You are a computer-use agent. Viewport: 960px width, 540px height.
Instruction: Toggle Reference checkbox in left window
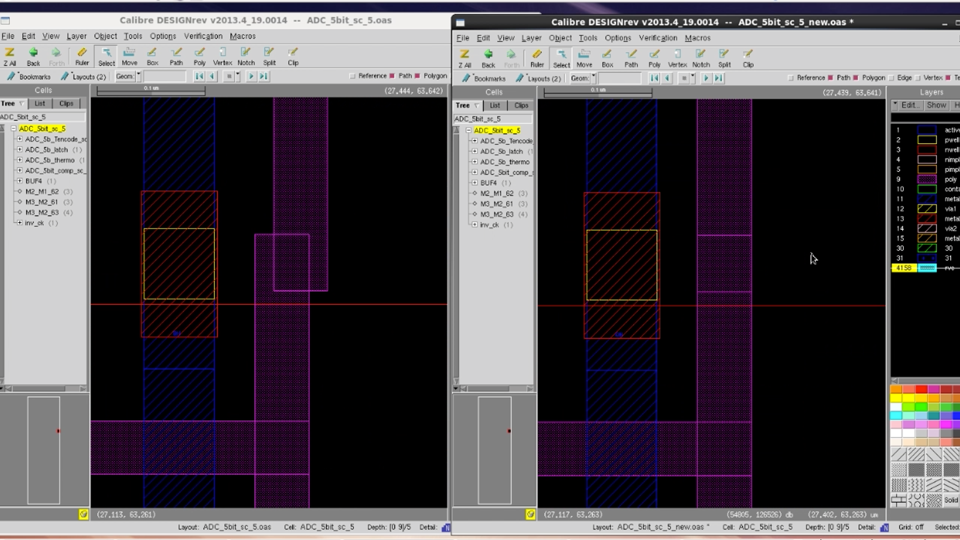coord(352,76)
